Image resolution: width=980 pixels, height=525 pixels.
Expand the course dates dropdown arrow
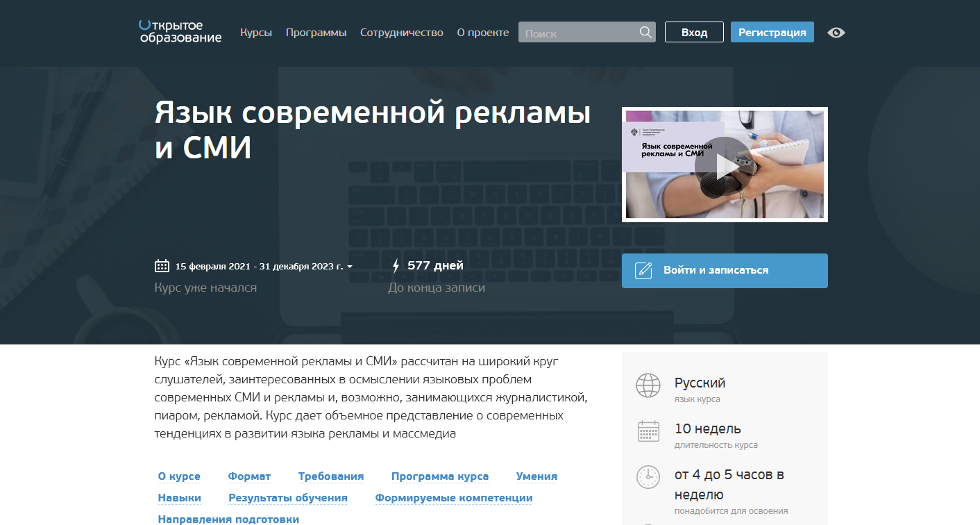tap(350, 266)
